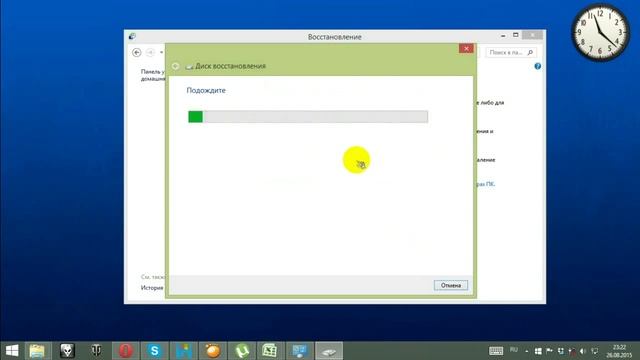Open the Opera browser on the taskbar
This screenshot has width=640, height=360.
tap(126, 351)
